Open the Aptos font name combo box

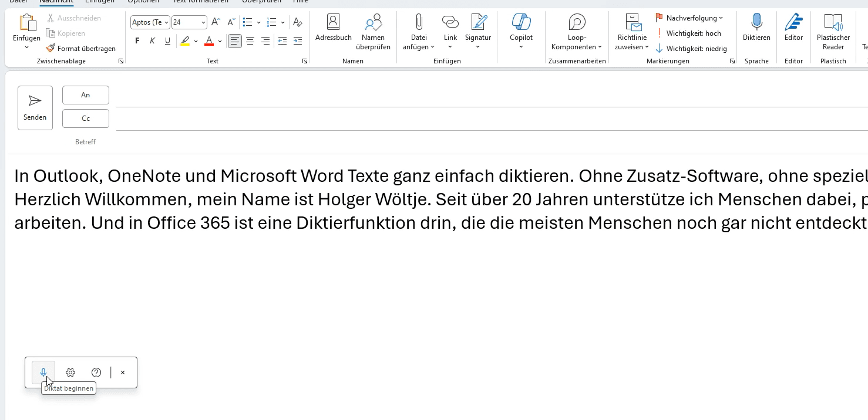point(150,22)
